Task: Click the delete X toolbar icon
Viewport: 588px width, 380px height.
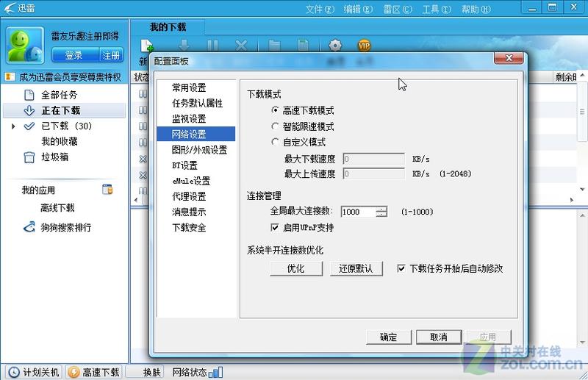Action: (241, 46)
